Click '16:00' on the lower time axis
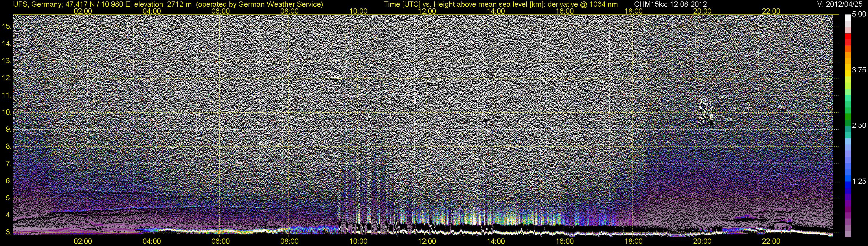 point(565,241)
